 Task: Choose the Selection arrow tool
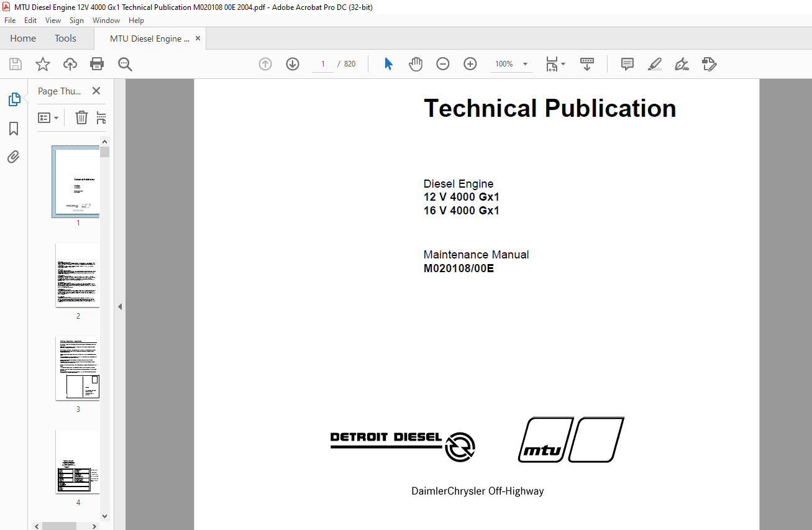pos(388,64)
